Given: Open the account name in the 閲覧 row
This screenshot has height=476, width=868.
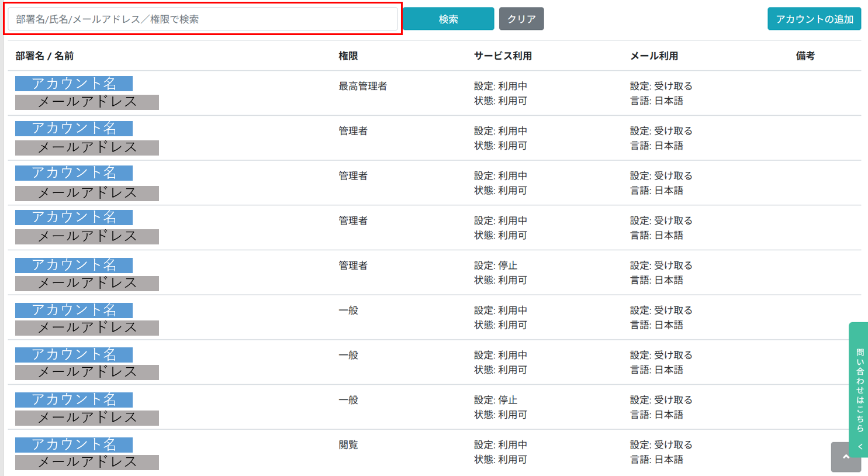Looking at the screenshot, I should pyautogui.click(x=74, y=444).
